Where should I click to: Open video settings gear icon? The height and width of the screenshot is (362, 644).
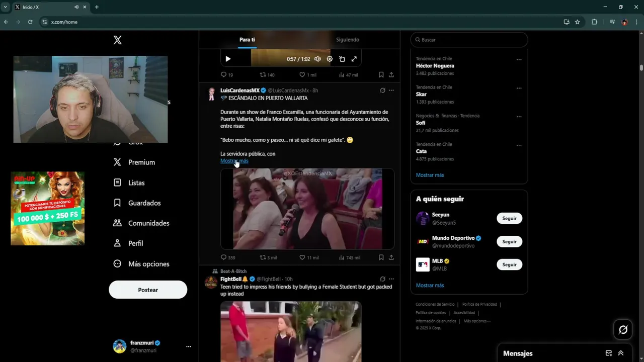coord(330,59)
